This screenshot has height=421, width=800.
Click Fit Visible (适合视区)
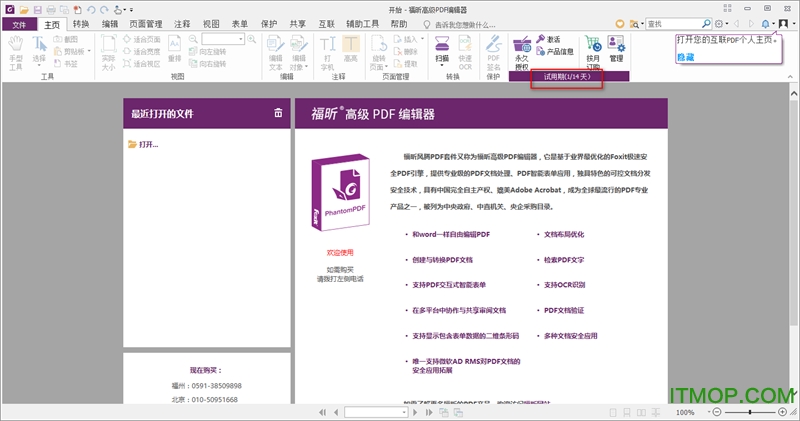pyautogui.click(x=142, y=64)
